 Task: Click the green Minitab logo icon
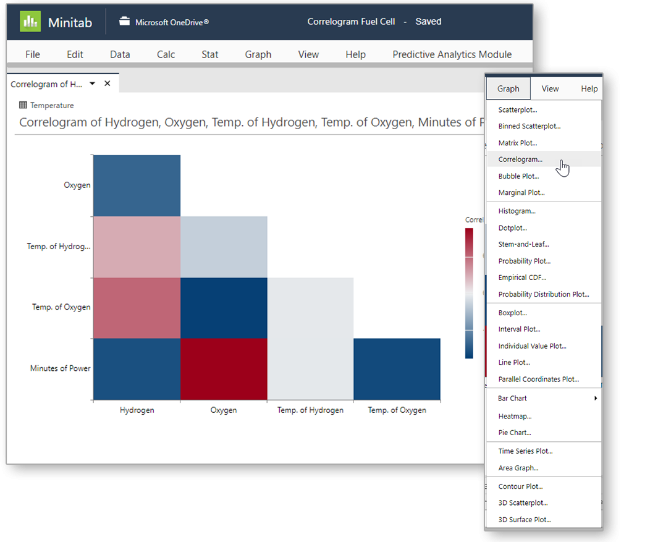coord(30,21)
